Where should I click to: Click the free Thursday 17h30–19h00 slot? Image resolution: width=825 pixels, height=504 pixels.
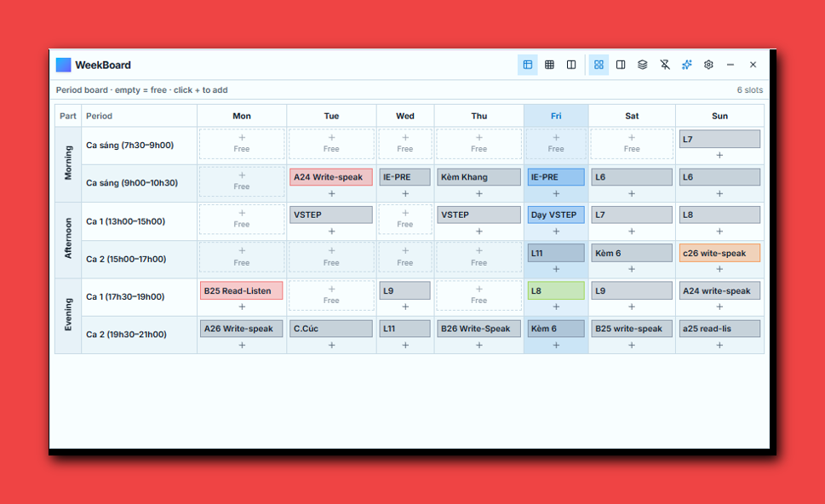pyautogui.click(x=478, y=295)
